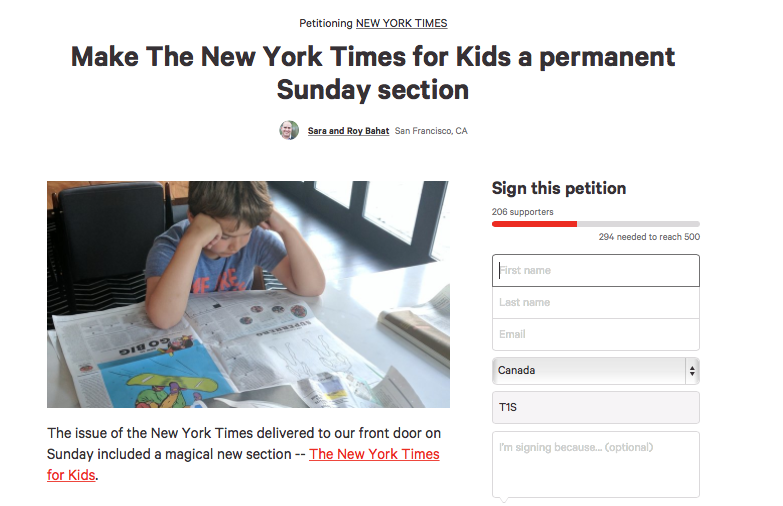Click the postal code field containing T1S

pyautogui.click(x=595, y=408)
